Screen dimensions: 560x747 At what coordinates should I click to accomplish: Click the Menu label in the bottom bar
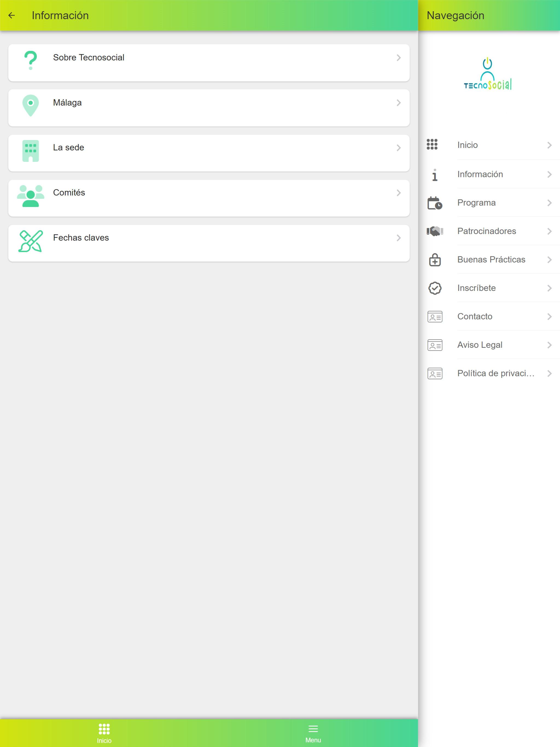click(x=313, y=740)
